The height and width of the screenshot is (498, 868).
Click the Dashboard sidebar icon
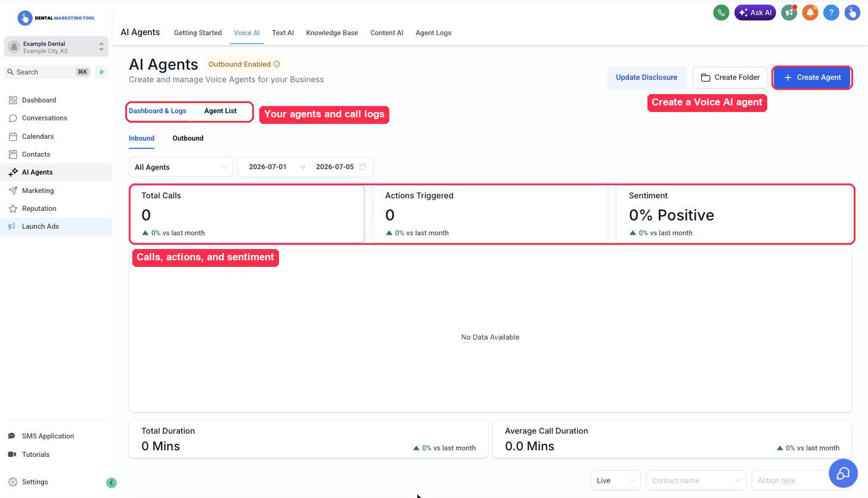(x=13, y=100)
